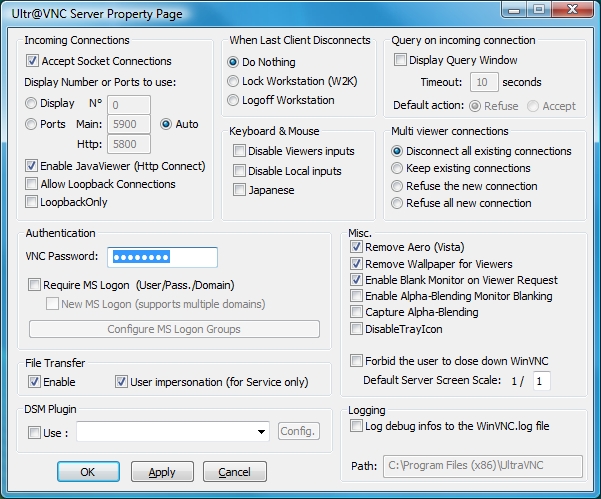Click the query Timeout seconds field
Screen dimensions: 601x499
484,82
